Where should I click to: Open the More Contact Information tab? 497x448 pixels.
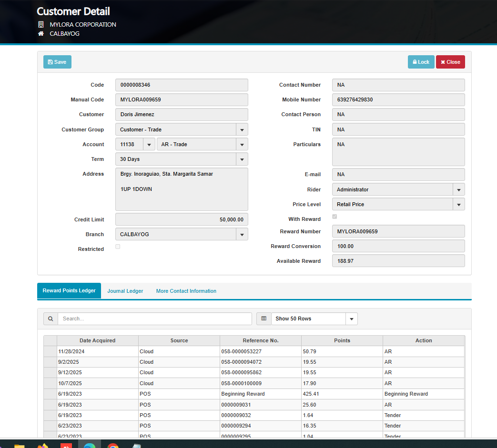(186, 291)
